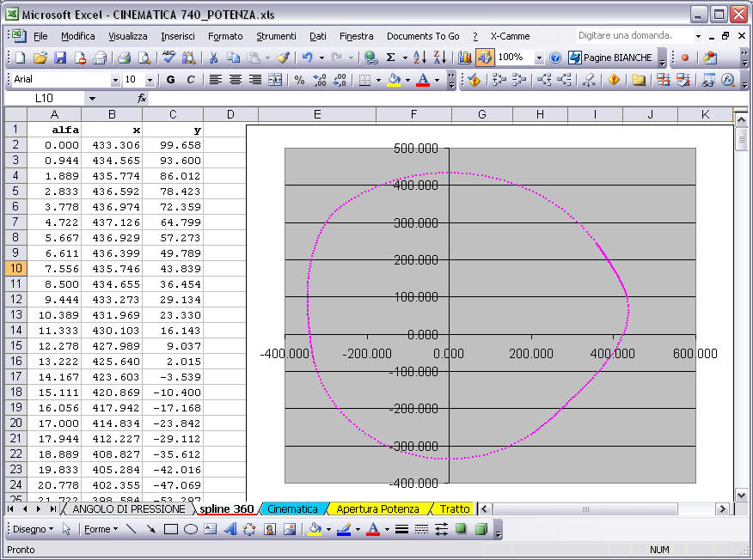Open print preview icon
Screen dimensions: 753x560
144,58
